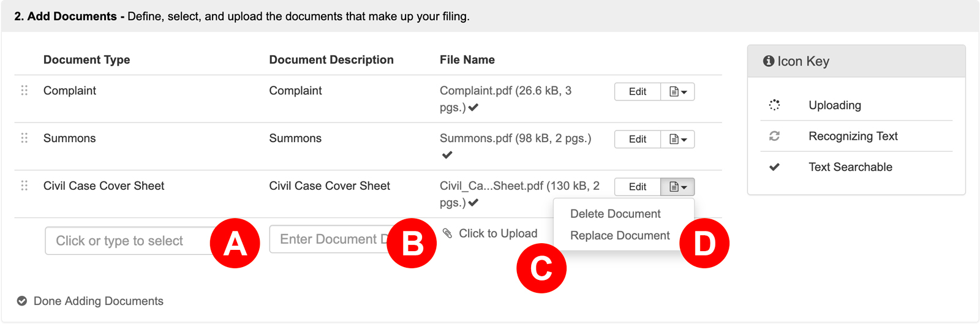
Task: Click the Uploading label in Icon Key
Action: tap(835, 105)
